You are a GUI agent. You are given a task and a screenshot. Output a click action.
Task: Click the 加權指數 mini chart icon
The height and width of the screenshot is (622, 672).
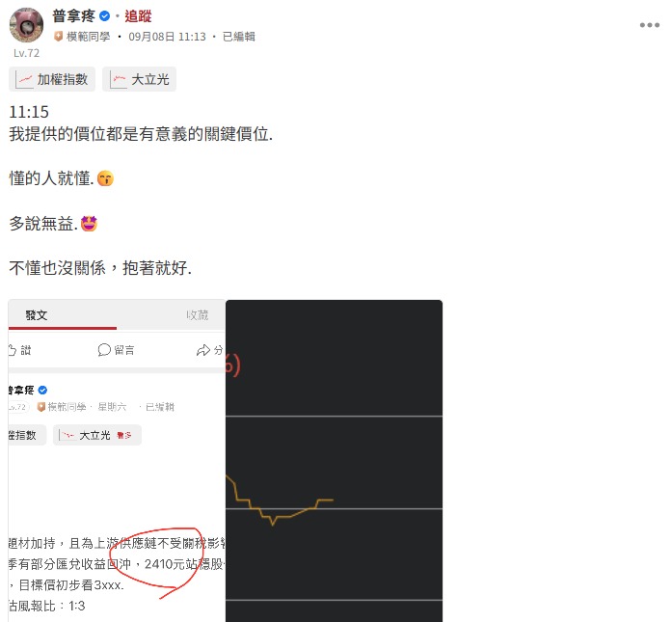pyautogui.click(x=24, y=79)
